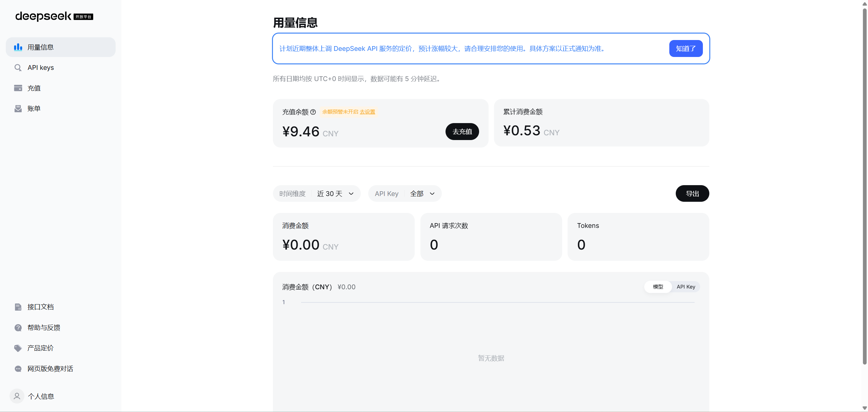Click the question mark icon beside 帮助与反馈
The image size is (868, 412).
(x=18, y=328)
